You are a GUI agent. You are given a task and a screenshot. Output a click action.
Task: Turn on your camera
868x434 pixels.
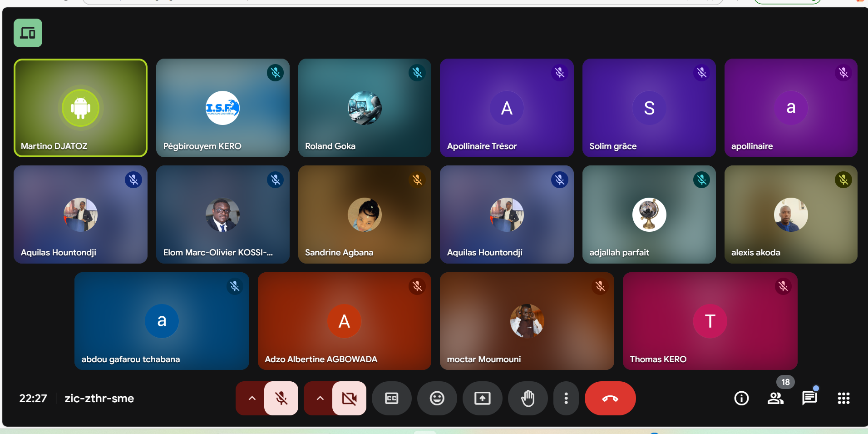349,399
